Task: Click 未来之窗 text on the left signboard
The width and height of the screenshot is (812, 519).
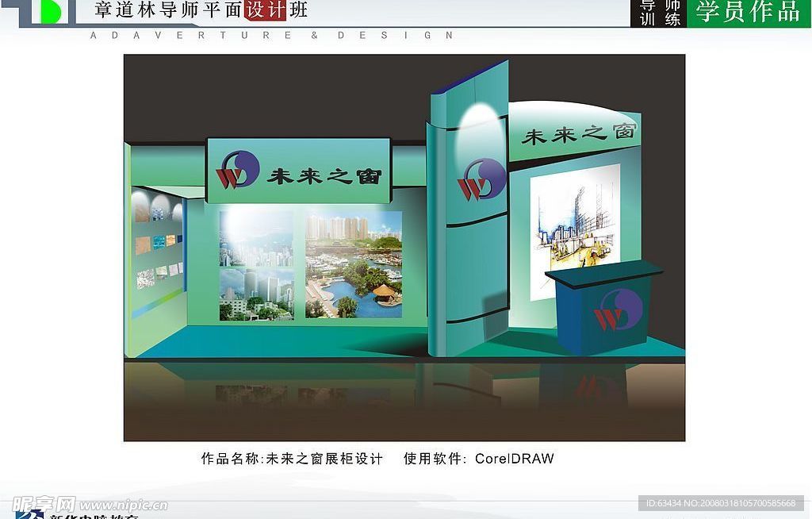Action: click(x=324, y=176)
